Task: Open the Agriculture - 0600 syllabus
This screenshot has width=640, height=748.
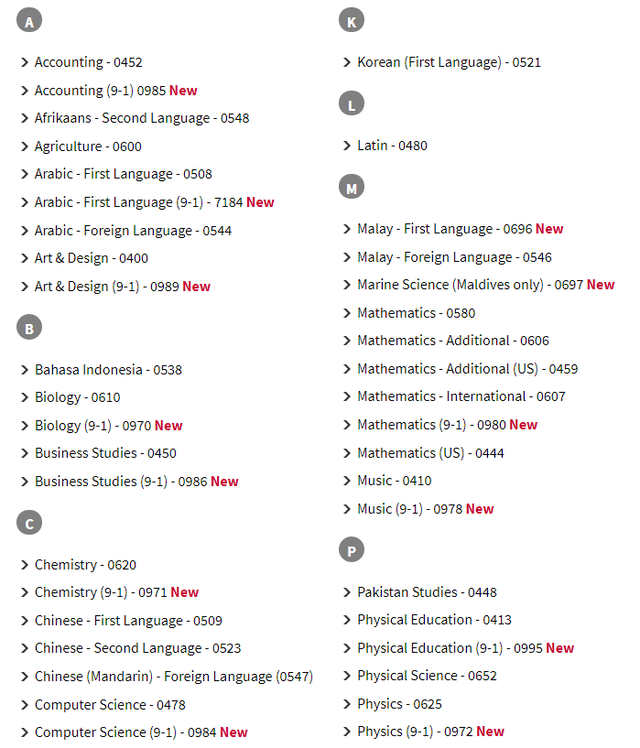Action: (88, 146)
